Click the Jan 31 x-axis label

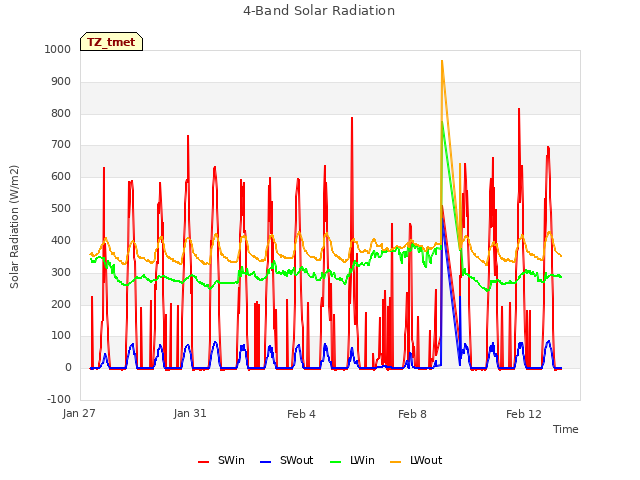pyautogui.click(x=190, y=413)
